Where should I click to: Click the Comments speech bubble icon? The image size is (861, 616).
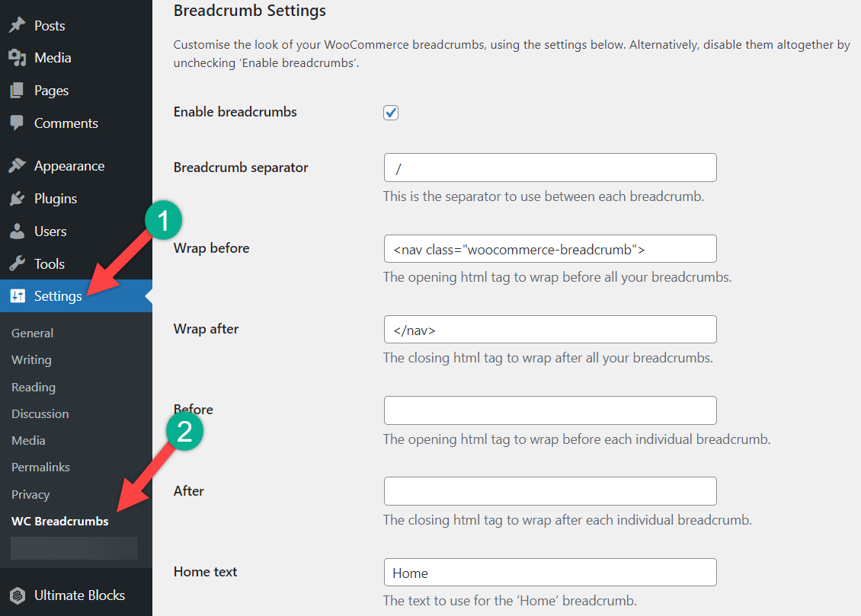pos(17,123)
